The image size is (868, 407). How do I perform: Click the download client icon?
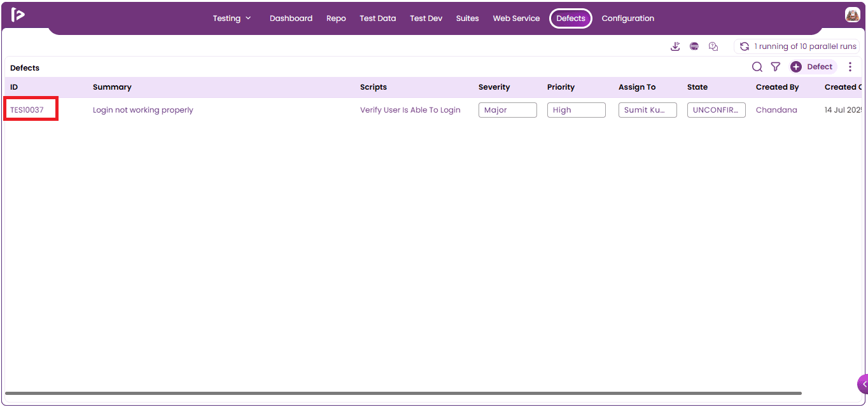pyautogui.click(x=675, y=46)
